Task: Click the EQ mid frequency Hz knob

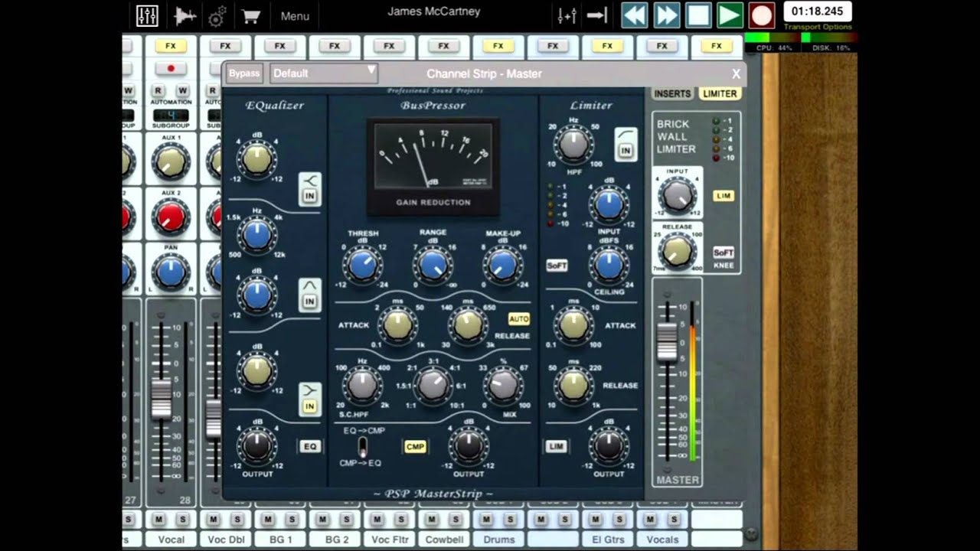Action: [x=256, y=236]
